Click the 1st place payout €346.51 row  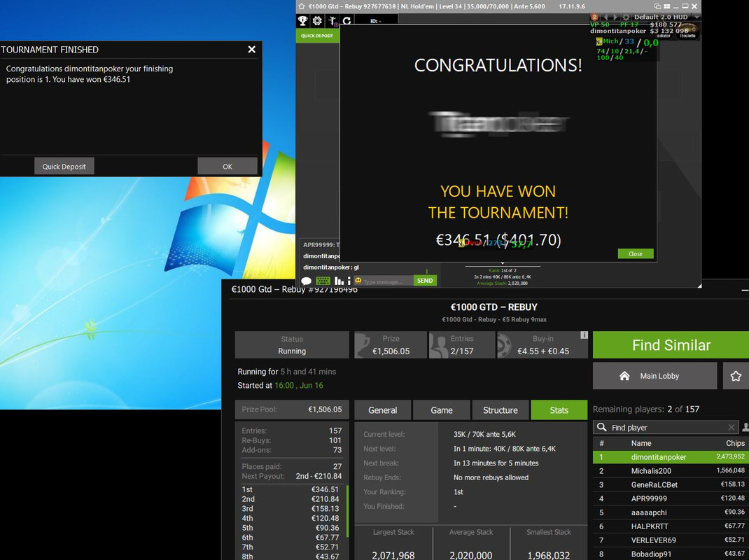291,489
